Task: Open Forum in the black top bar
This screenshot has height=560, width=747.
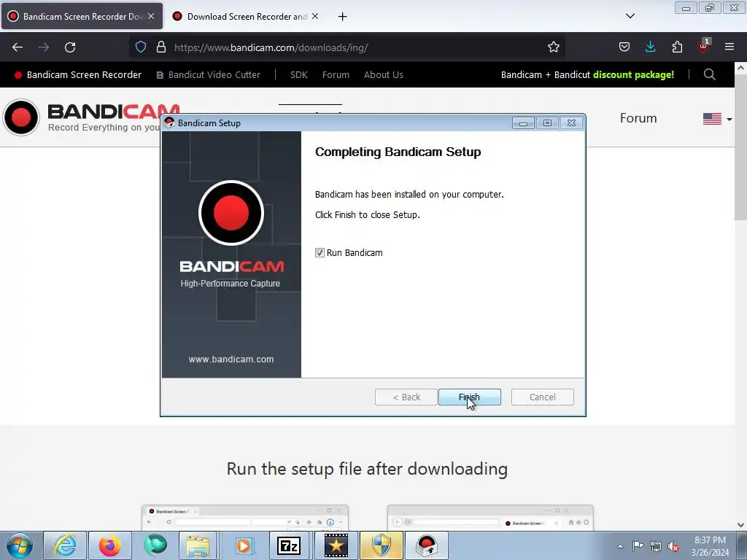Action: click(x=336, y=75)
